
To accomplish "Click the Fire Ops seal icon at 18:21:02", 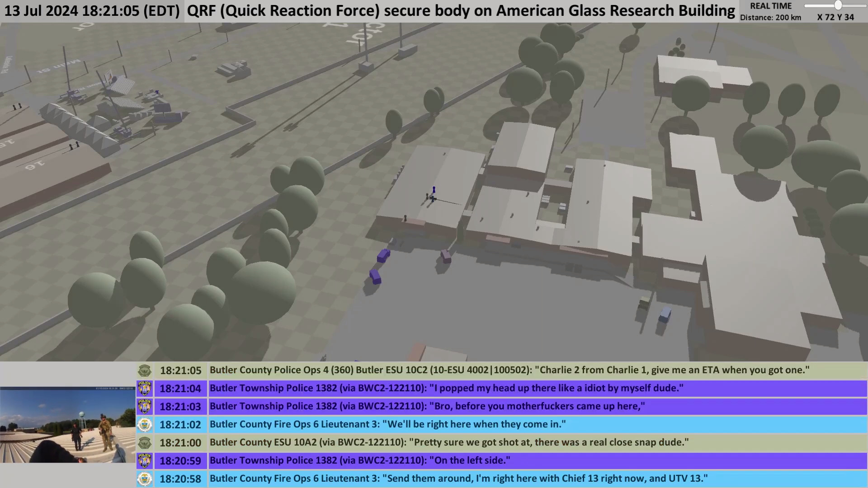I will pyautogui.click(x=145, y=425).
